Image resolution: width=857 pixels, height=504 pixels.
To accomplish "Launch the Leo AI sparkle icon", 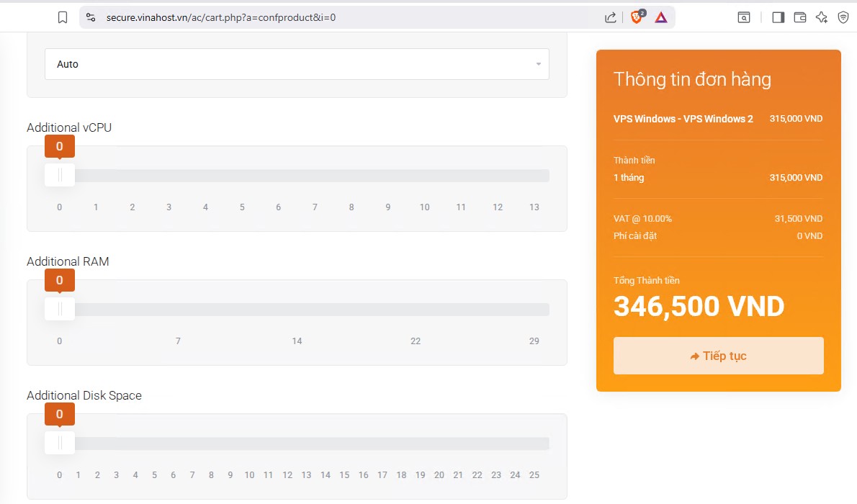I will (x=821, y=18).
